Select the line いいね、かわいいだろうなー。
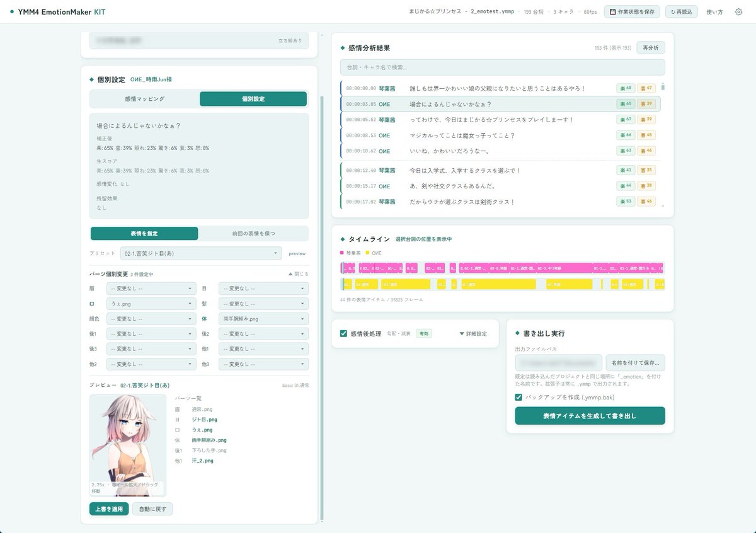756x533 pixels. [x=500, y=151]
